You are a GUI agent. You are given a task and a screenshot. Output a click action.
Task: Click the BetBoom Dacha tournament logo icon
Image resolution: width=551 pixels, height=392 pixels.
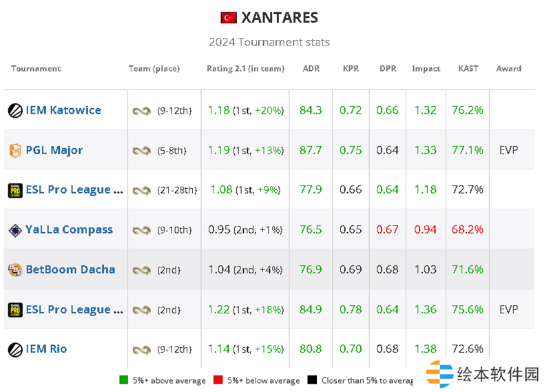[x=15, y=270]
